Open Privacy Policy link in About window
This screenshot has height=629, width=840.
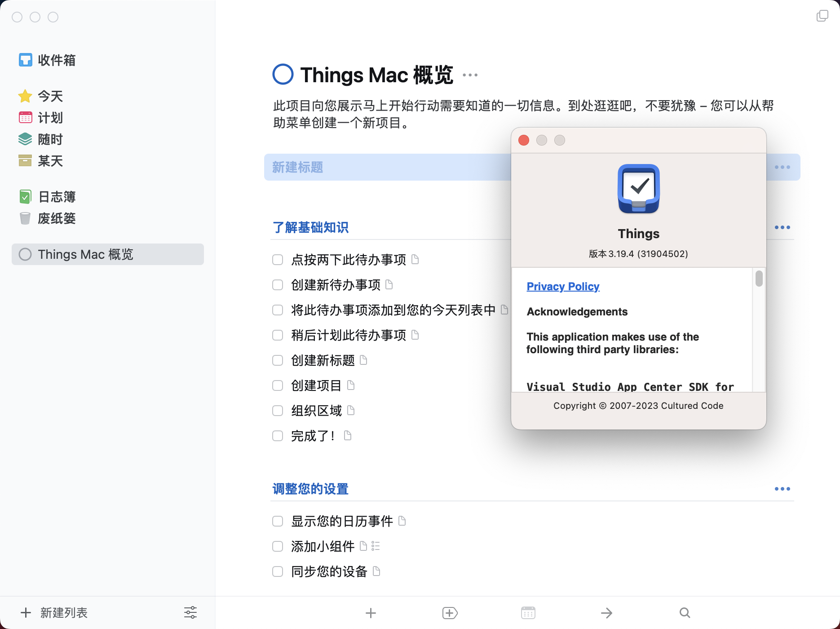(x=563, y=287)
